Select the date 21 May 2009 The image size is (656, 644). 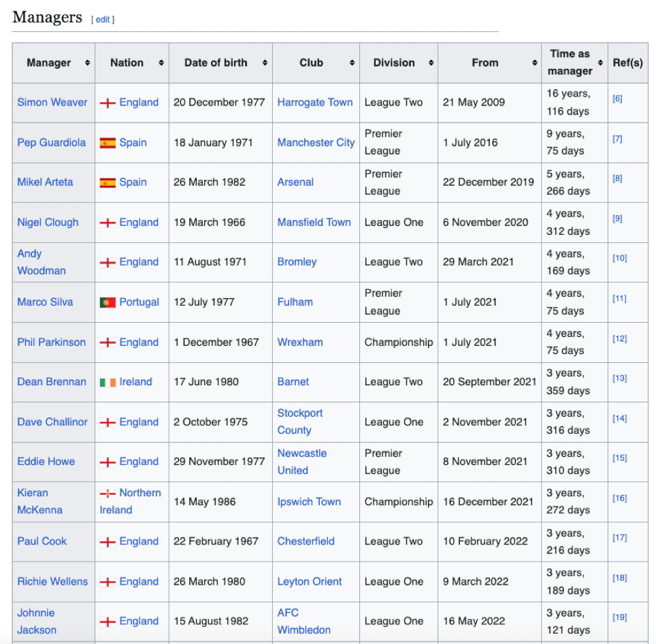pos(474,103)
